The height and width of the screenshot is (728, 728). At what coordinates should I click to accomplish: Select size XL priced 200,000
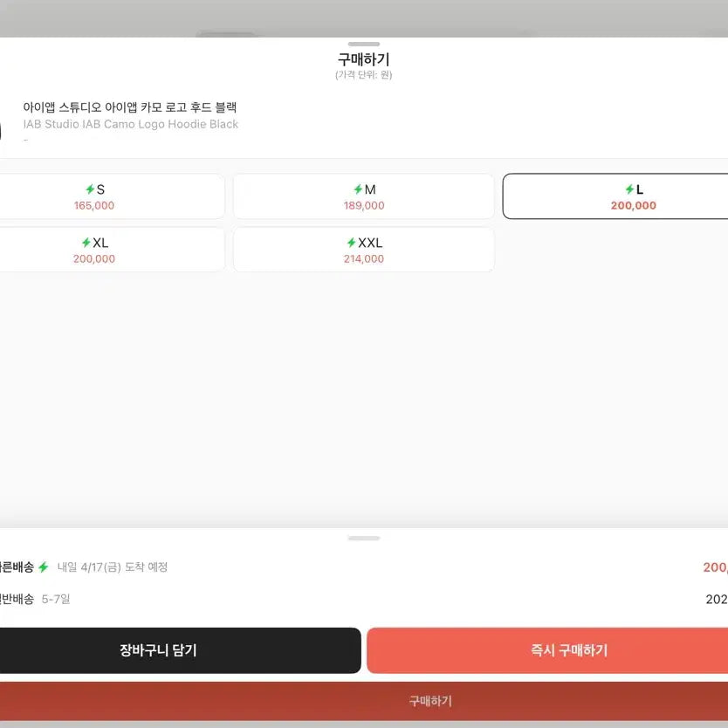(112, 250)
